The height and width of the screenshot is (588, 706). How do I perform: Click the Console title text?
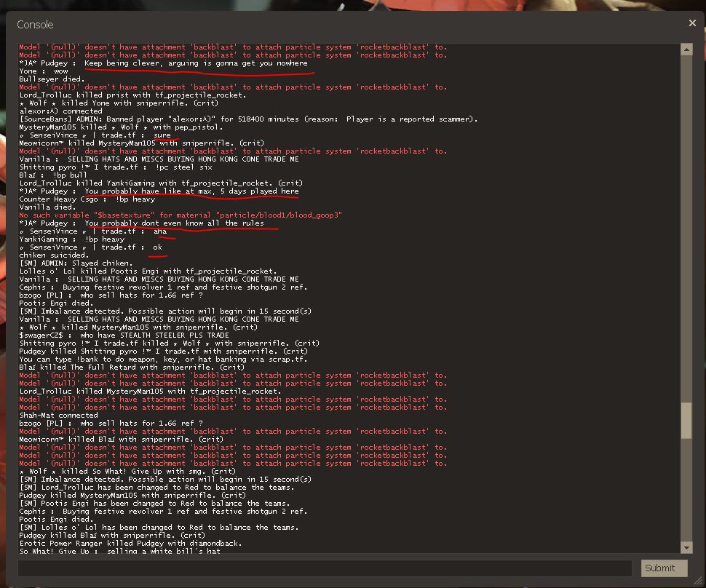click(x=35, y=25)
